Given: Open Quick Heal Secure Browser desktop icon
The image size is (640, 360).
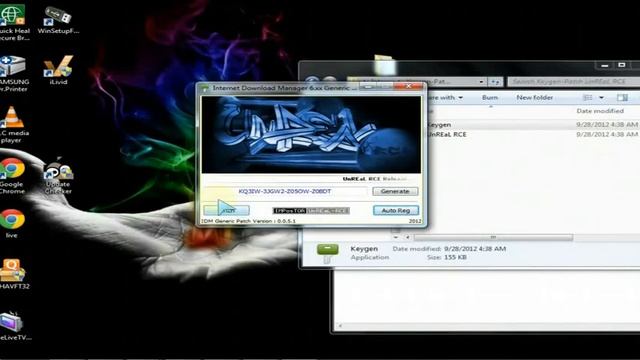Looking at the screenshot, I should coord(13,22).
